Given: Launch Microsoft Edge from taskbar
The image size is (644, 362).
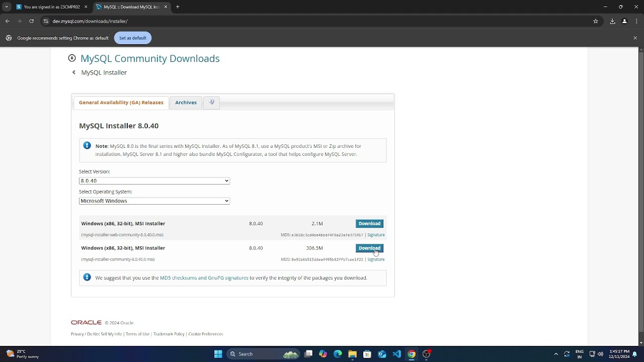Looking at the screenshot, I should tap(338, 354).
